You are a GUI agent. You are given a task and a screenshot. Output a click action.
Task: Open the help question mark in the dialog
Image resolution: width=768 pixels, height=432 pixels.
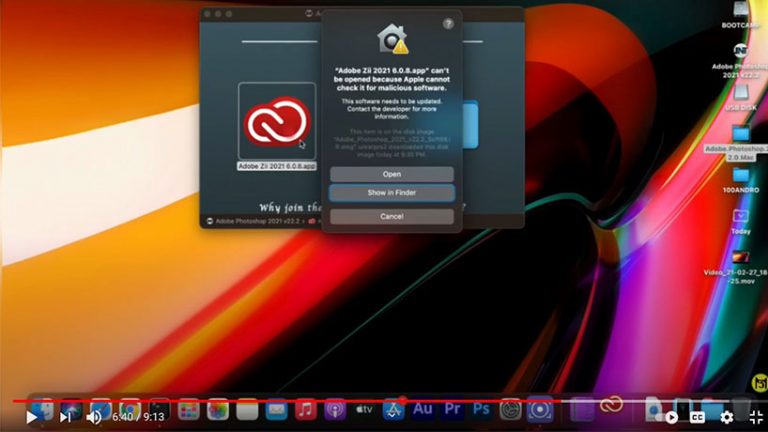click(448, 24)
